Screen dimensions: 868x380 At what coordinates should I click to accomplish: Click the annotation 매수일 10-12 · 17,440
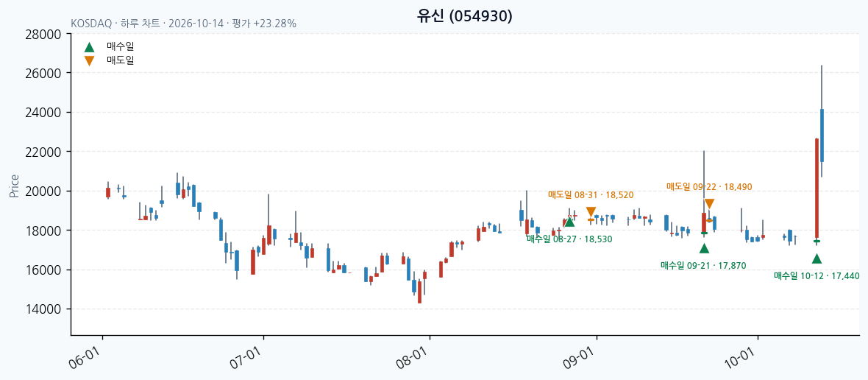(x=817, y=276)
